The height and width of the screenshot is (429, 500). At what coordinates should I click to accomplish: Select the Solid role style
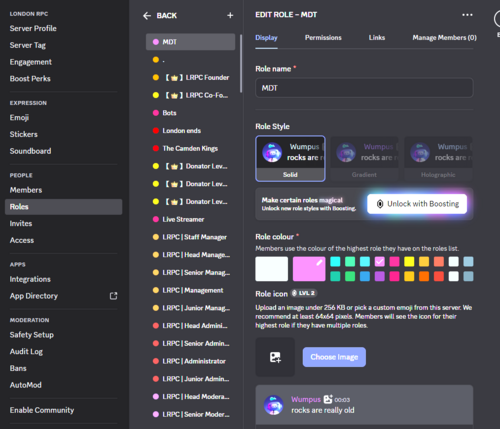[x=290, y=159]
